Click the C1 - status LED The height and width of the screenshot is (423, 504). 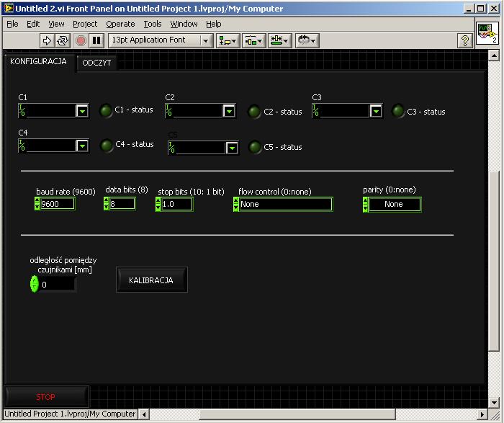(106, 111)
